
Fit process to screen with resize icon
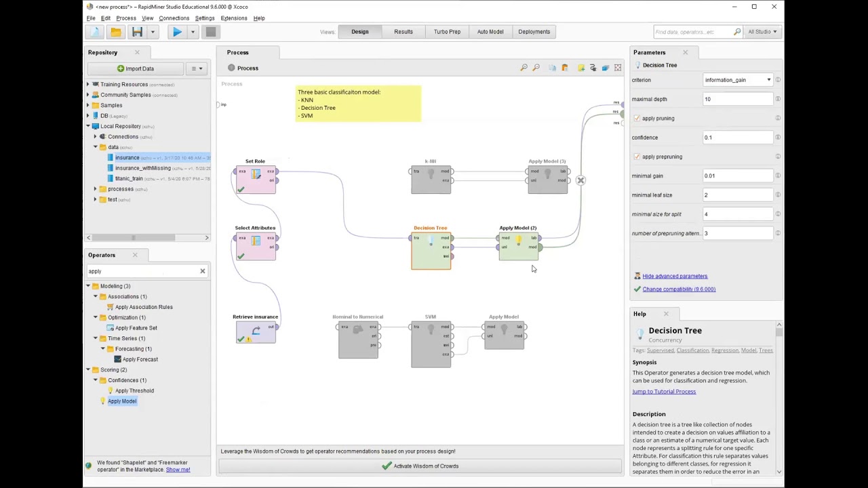click(618, 68)
